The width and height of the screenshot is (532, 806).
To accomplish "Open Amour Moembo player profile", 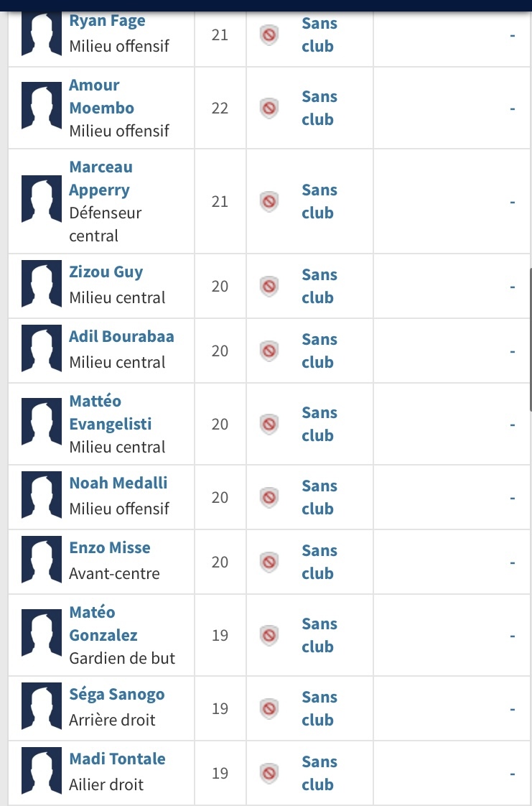I will point(102,97).
